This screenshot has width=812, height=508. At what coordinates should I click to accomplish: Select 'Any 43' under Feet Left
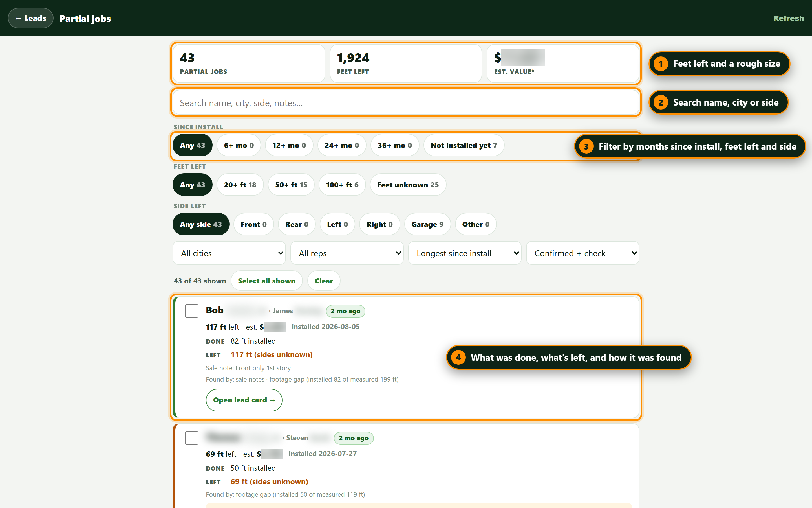click(x=192, y=185)
